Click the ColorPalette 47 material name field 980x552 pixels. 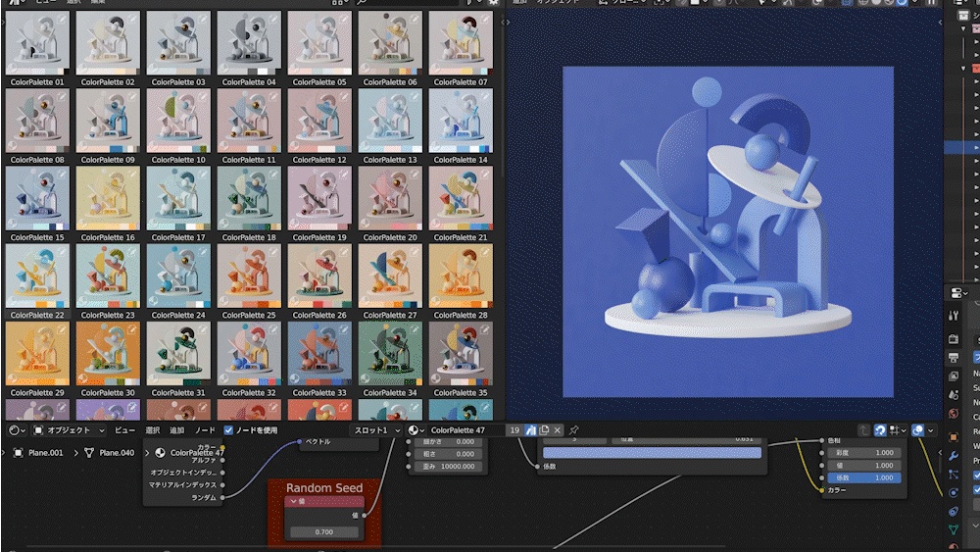coord(465,430)
